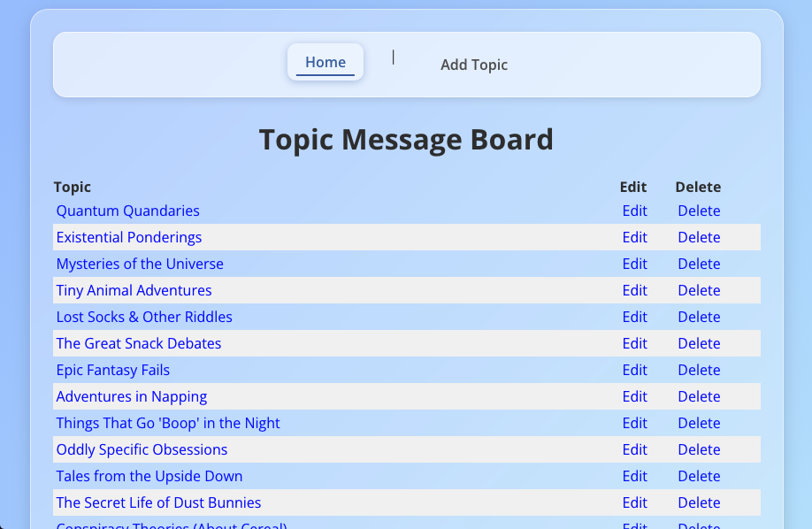Delete the Existential Ponderings topic
This screenshot has width=812, height=529.
coord(699,237)
